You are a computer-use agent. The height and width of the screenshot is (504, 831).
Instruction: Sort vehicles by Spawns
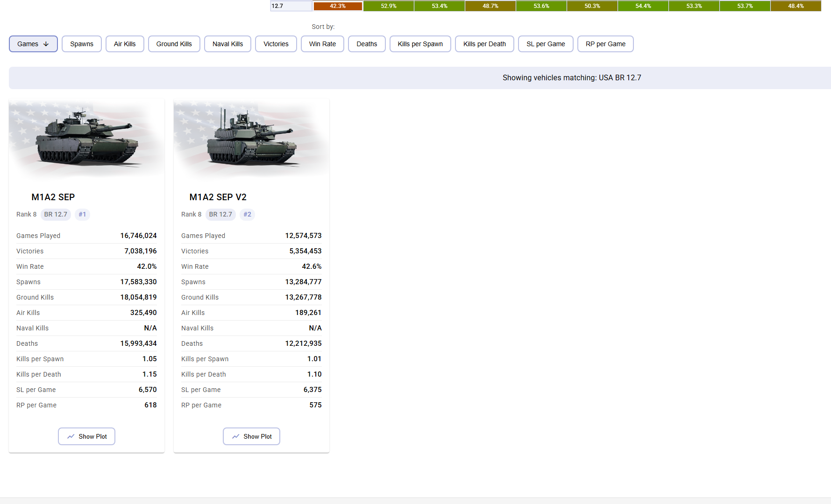(x=82, y=44)
